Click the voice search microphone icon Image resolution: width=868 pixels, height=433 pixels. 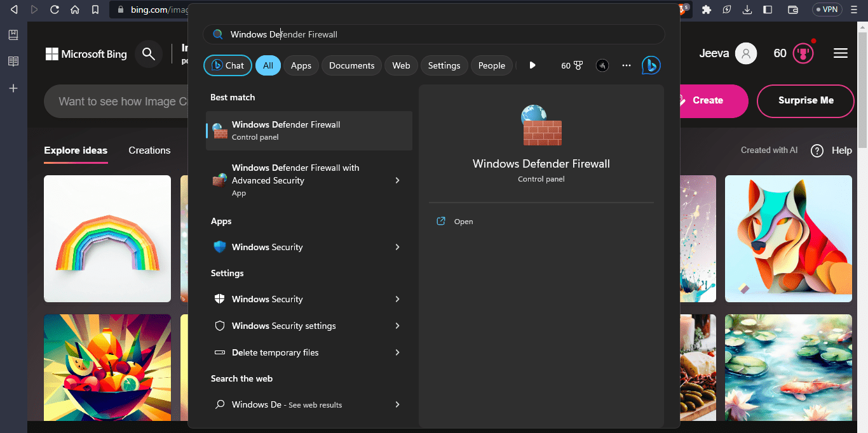tap(602, 65)
